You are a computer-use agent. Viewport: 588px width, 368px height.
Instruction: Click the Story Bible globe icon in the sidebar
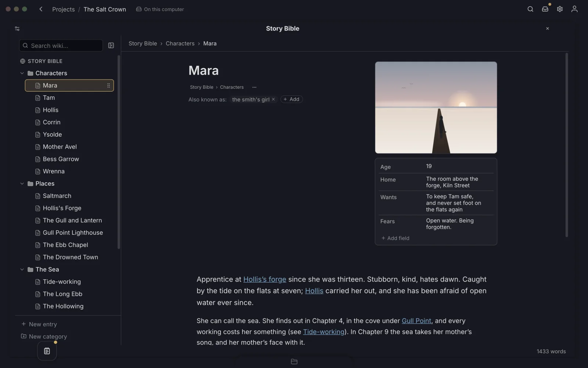pos(23,61)
